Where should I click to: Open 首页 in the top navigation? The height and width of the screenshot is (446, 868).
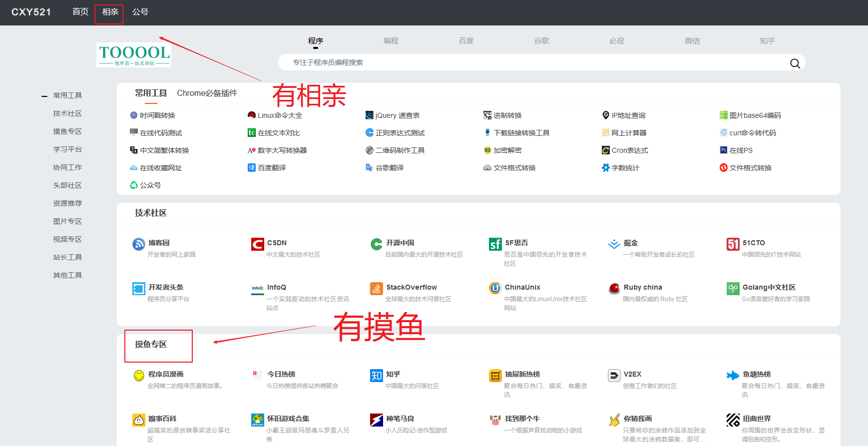(x=80, y=11)
